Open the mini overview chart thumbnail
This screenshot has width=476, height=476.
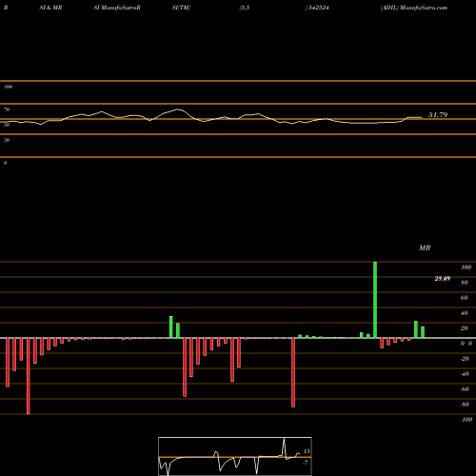[x=235, y=456]
